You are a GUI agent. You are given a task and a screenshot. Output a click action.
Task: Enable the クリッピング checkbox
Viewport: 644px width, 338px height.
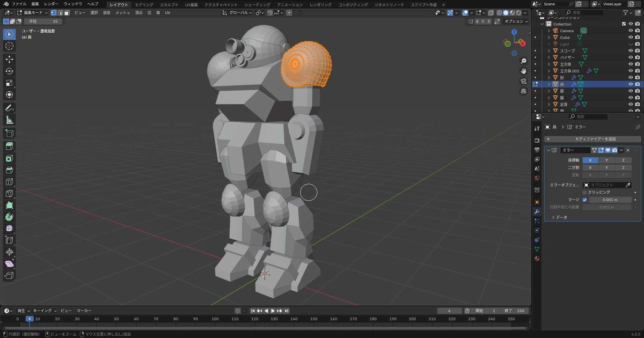click(x=585, y=192)
